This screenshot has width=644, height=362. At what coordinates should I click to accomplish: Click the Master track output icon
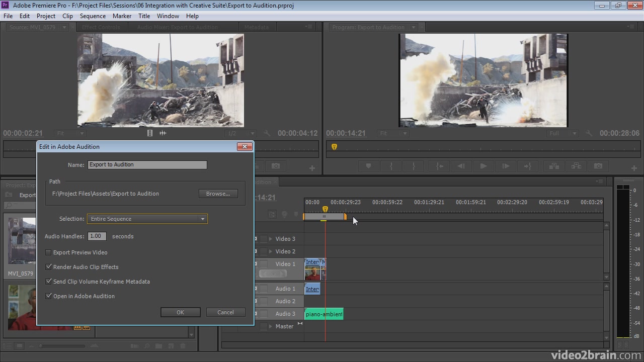click(300, 323)
